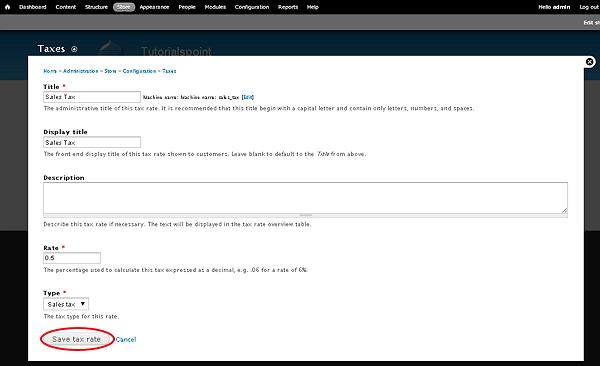Viewport: 600px width, 366px height.
Task: Click the add shortcut icon beside Taxes
Action: (74, 49)
